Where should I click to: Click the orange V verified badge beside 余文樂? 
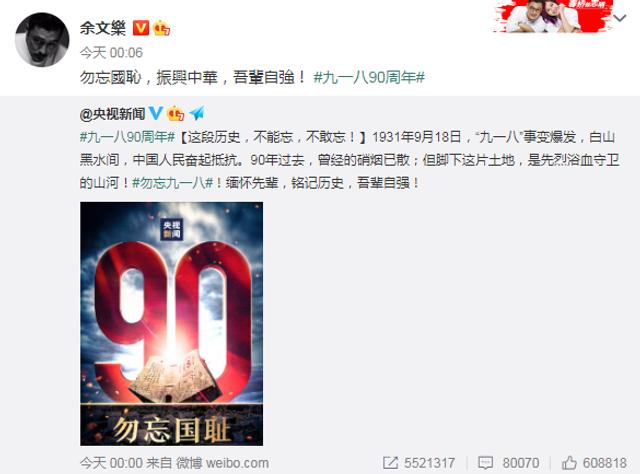141,28
